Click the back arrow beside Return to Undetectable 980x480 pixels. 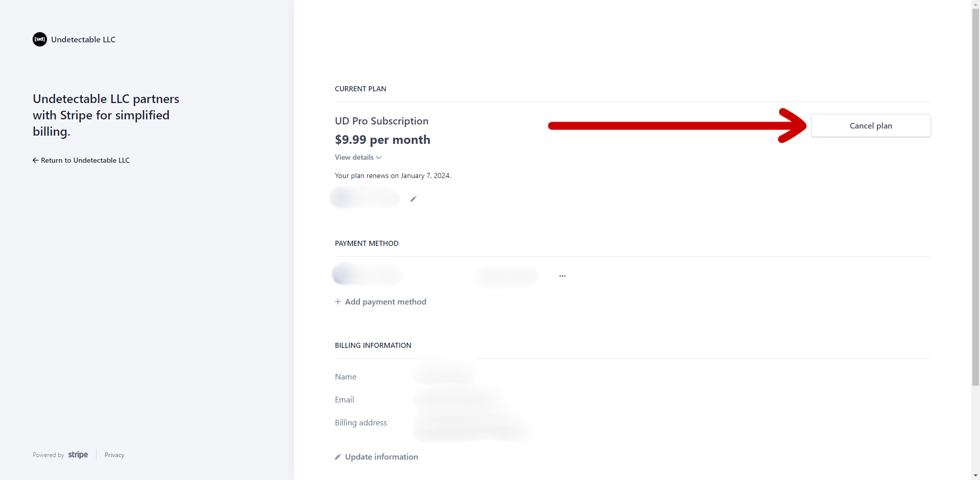point(36,160)
